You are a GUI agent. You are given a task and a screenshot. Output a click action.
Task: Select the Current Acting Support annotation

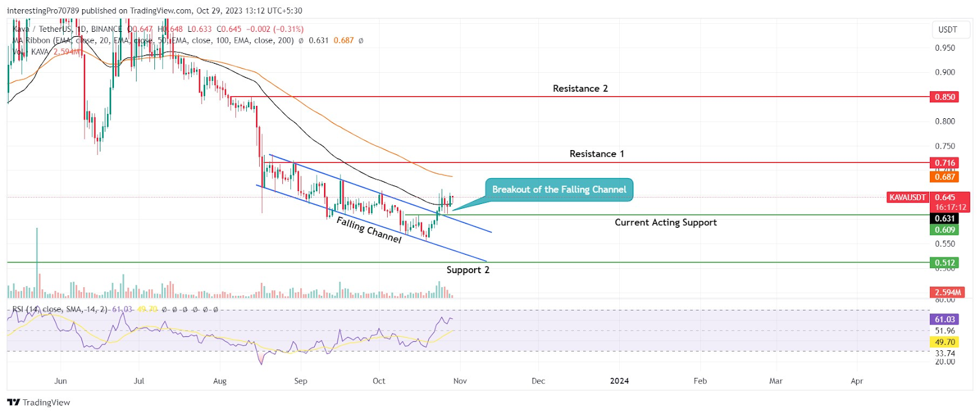(x=666, y=222)
